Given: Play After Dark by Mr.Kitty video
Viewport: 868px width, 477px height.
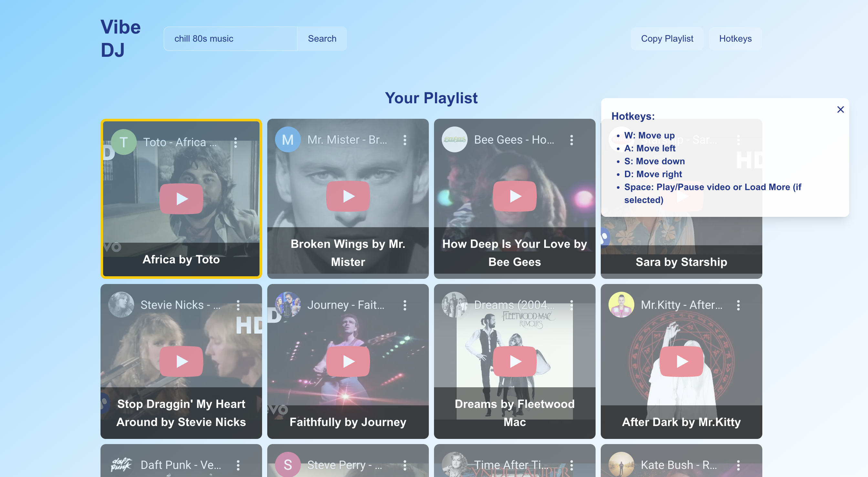Looking at the screenshot, I should pyautogui.click(x=681, y=361).
